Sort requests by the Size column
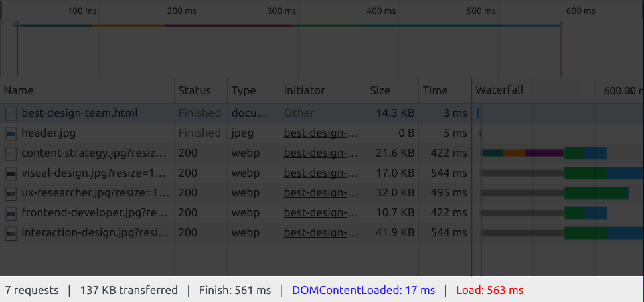The height and width of the screenshot is (302, 644). click(x=380, y=91)
